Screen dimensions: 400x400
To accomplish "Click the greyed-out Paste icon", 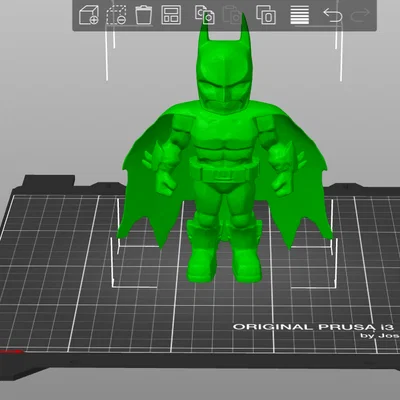I will (x=232, y=15).
